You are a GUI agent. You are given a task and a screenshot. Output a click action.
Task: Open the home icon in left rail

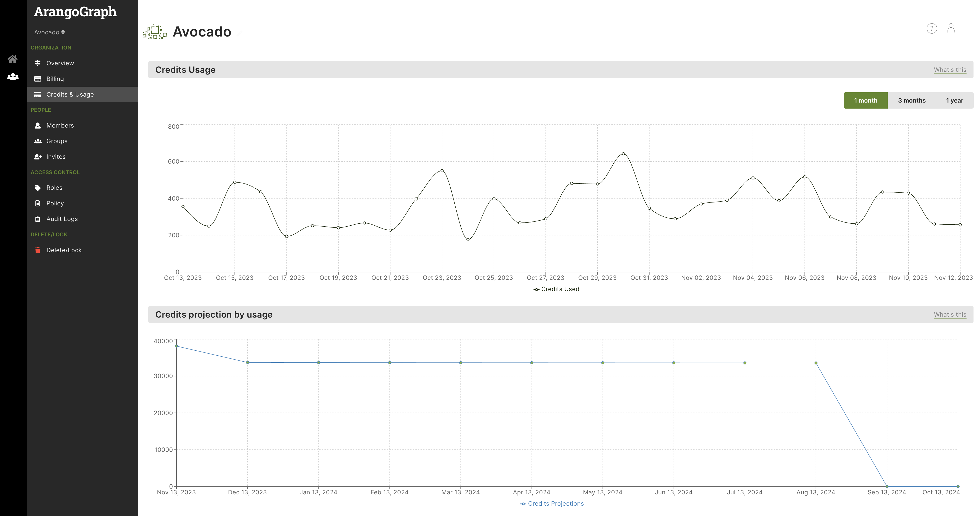click(13, 59)
